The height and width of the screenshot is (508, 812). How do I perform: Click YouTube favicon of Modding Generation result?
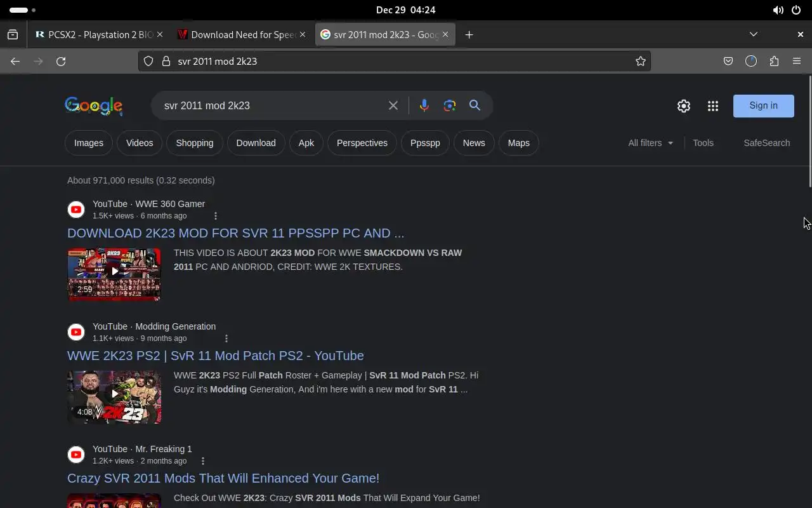[x=76, y=332]
